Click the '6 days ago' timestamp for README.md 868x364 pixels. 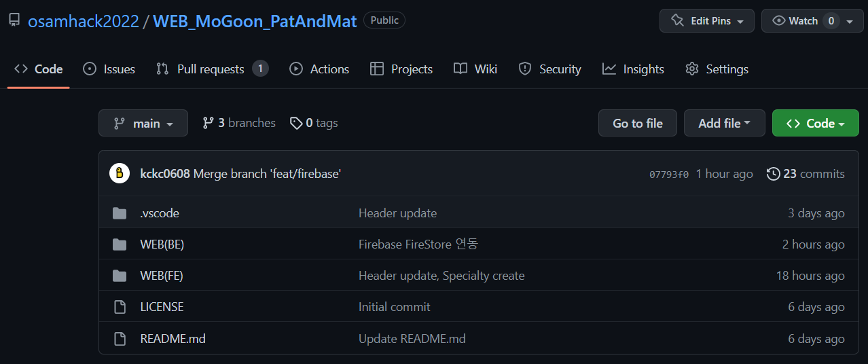[816, 338]
